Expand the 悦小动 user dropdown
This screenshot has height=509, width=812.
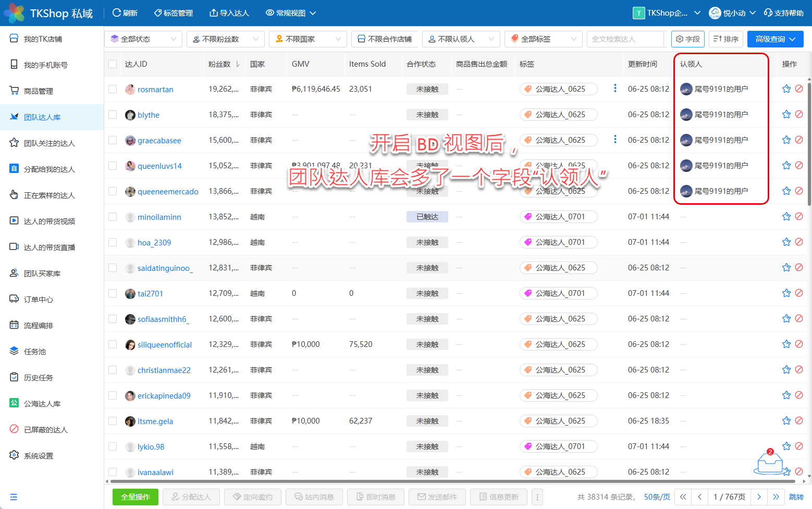732,13
